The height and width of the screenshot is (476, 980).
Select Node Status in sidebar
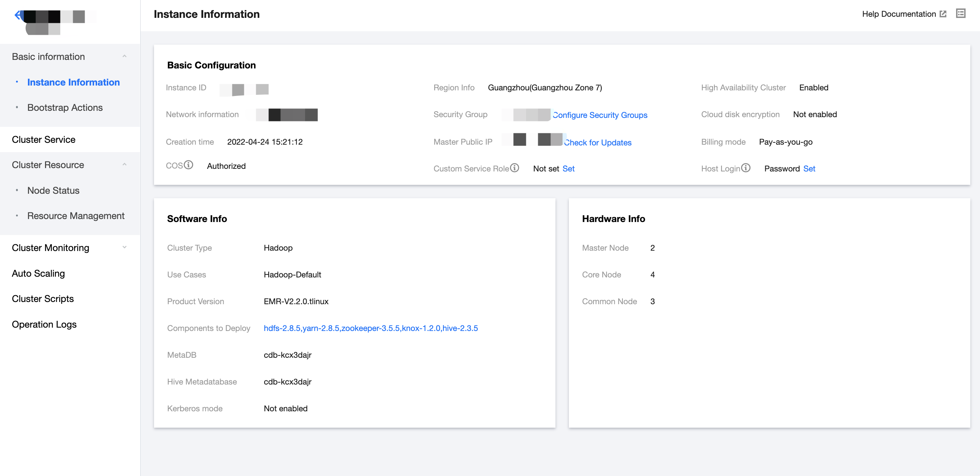(53, 190)
